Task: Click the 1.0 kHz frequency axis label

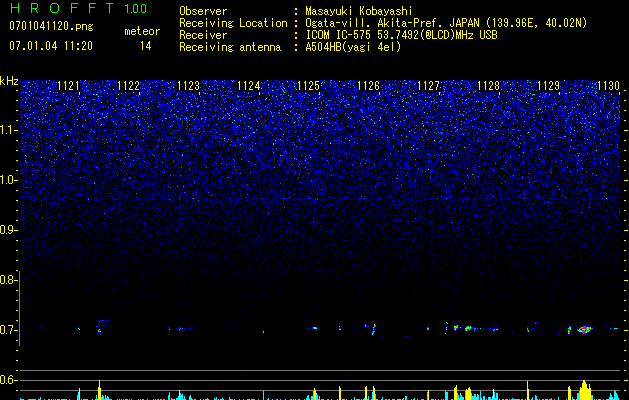Action: click(x=8, y=180)
